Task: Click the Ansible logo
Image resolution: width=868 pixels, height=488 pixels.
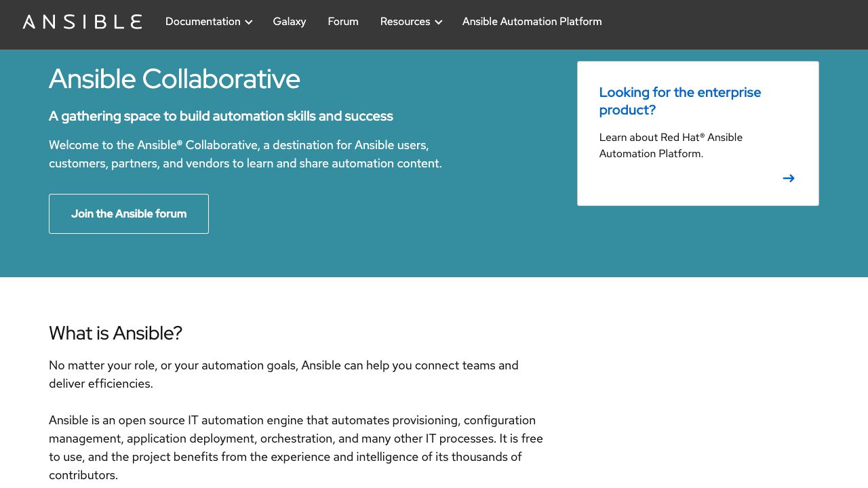Action: tap(82, 22)
